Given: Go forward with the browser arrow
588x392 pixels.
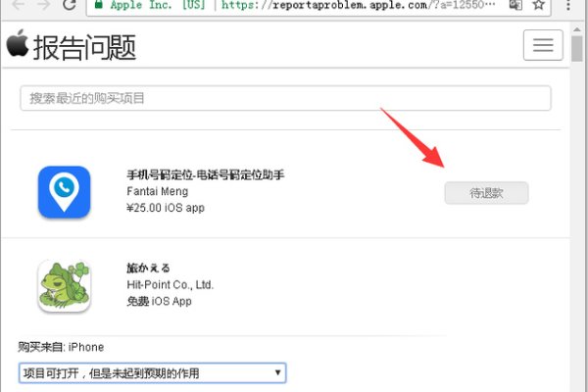Looking at the screenshot, I should coord(44,5).
